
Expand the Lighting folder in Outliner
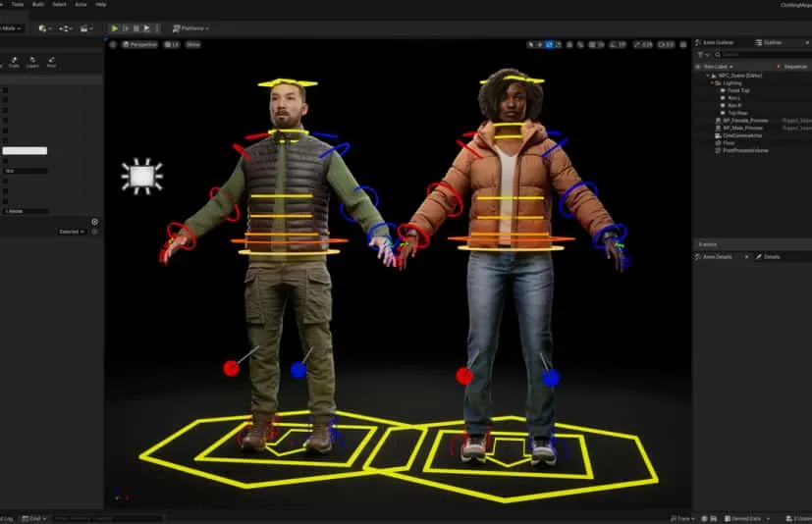pyautogui.click(x=714, y=83)
